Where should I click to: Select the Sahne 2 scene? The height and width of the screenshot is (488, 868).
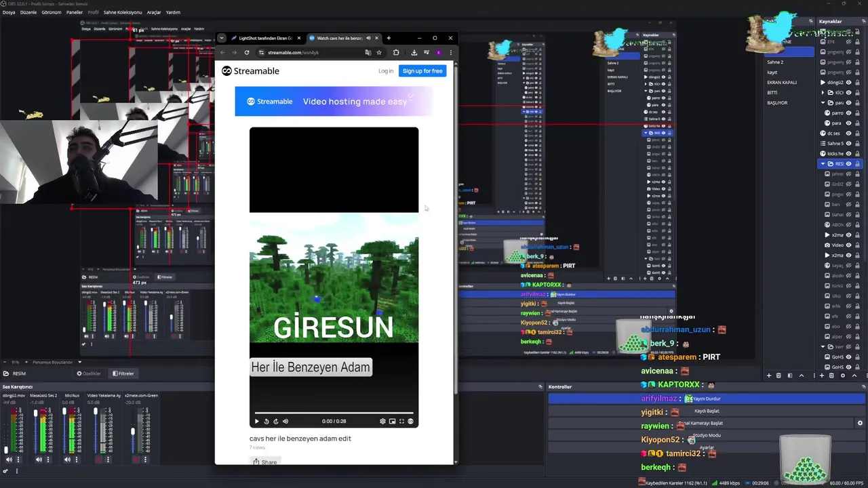pyautogui.click(x=775, y=62)
